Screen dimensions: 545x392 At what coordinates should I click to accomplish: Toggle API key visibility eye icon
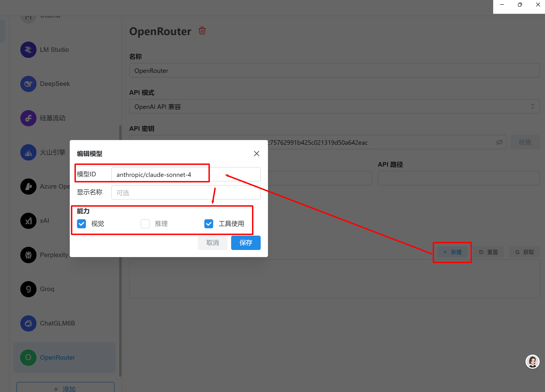(499, 142)
